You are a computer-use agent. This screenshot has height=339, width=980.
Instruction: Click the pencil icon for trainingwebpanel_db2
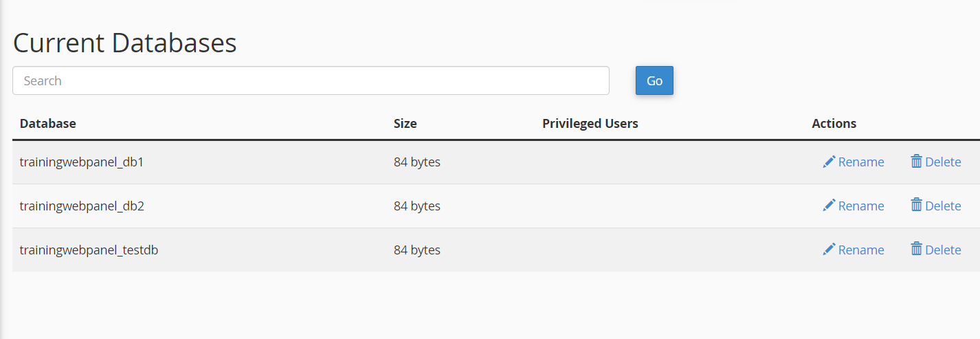pyautogui.click(x=829, y=206)
